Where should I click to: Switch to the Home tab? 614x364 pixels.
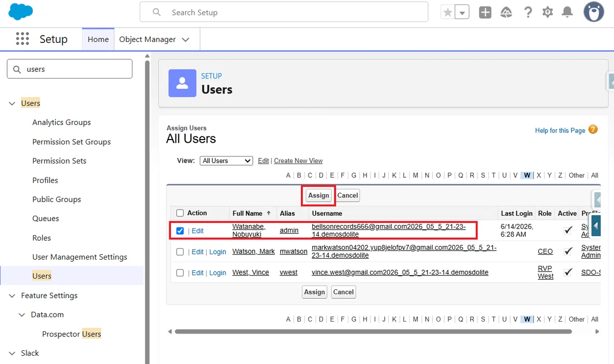click(x=98, y=39)
